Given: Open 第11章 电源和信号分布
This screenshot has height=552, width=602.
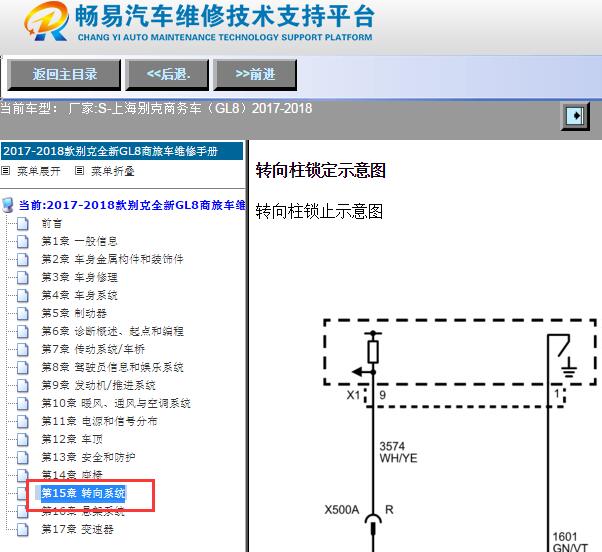Looking at the screenshot, I should tap(99, 421).
